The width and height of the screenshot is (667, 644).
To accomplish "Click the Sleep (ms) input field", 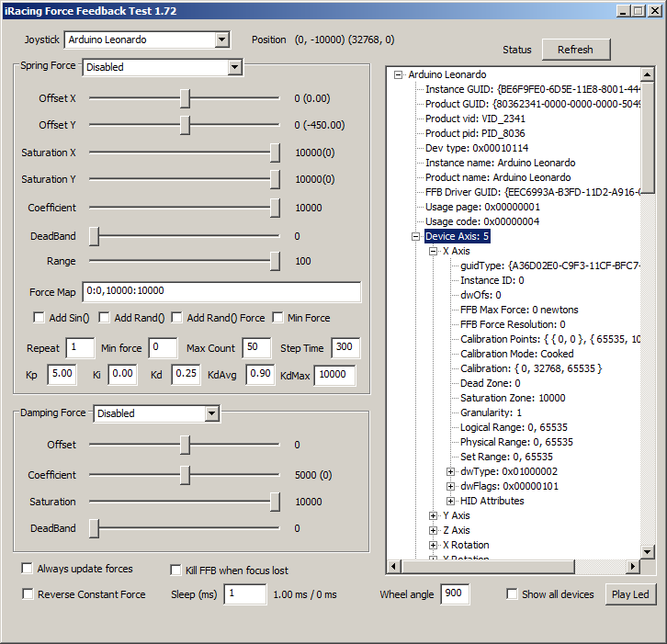I will point(245,594).
